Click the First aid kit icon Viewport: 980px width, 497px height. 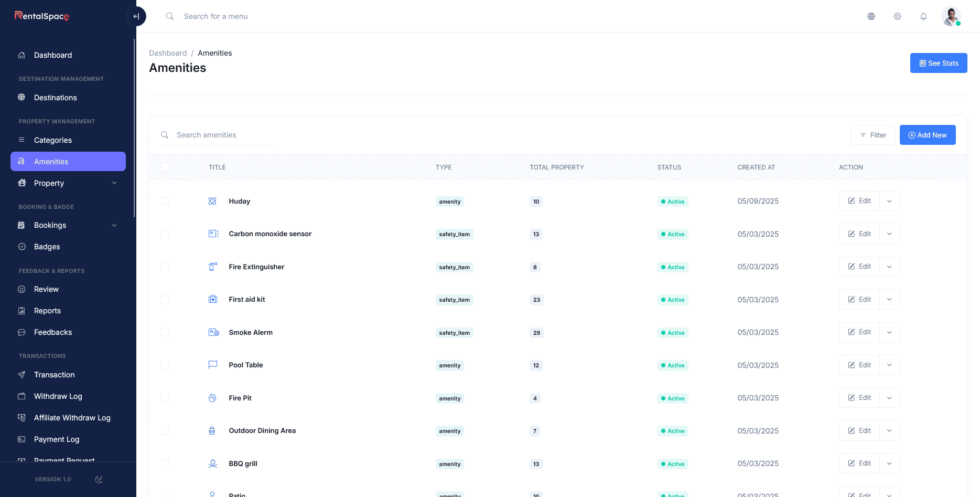click(x=213, y=299)
